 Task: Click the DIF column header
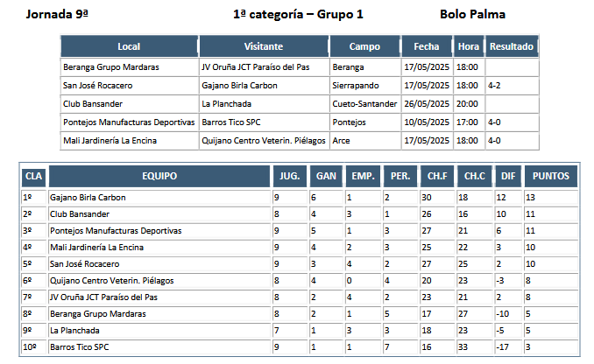pos(508,176)
